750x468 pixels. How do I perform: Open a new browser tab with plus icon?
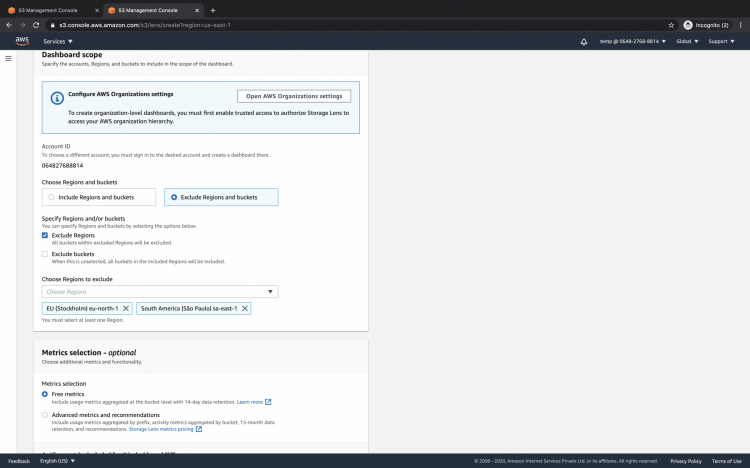(213, 10)
